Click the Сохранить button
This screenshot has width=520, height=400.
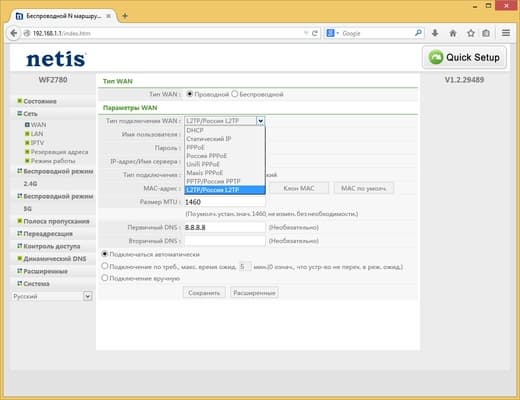click(x=204, y=293)
